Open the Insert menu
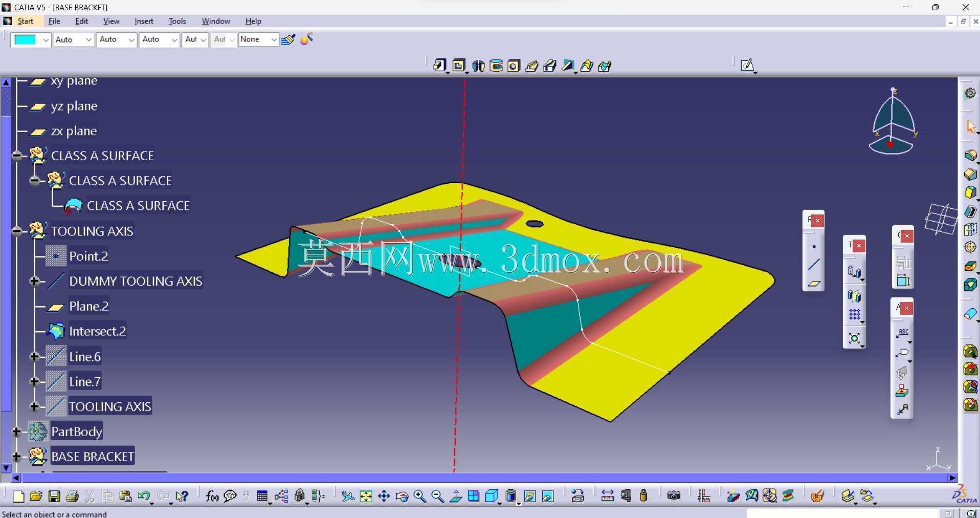980x518 pixels. (x=144, y=21)
